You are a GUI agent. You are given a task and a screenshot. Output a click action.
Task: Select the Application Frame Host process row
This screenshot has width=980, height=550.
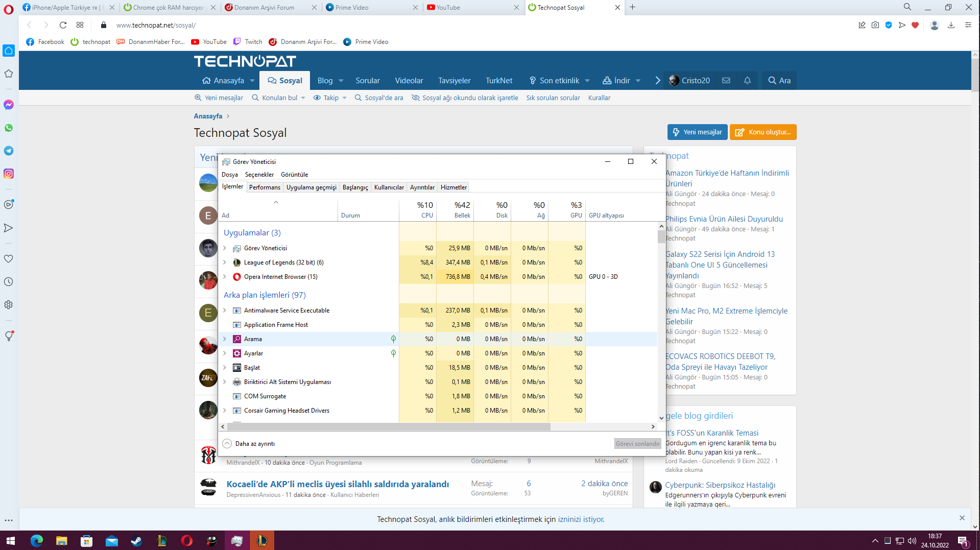click(438, 325)
